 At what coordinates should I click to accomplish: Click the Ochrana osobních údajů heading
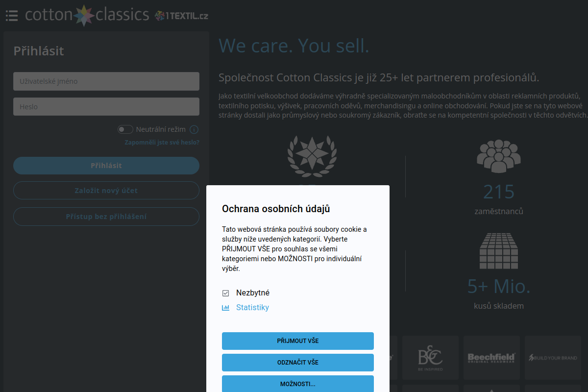(x=276, y=209)
